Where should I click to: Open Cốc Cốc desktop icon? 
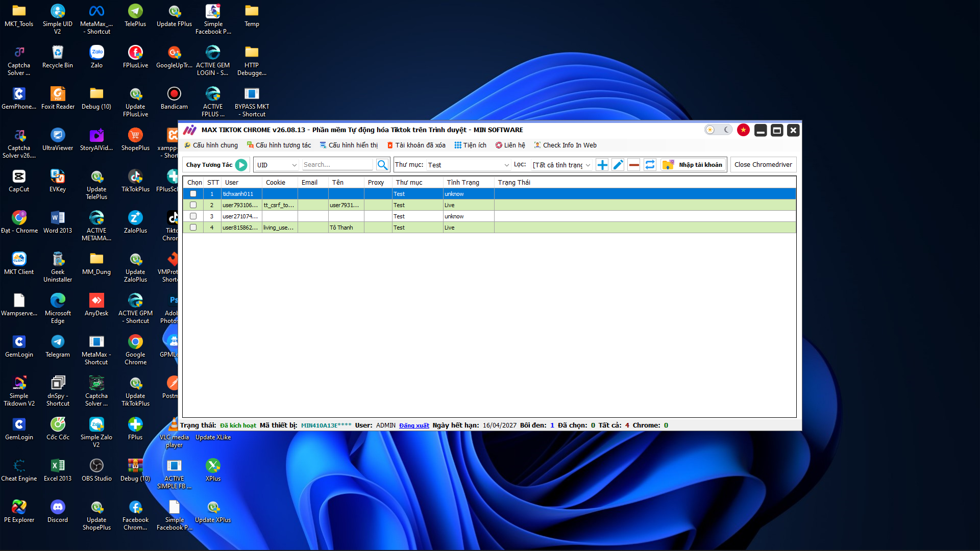pyautogui.click(x=58, y=429)
